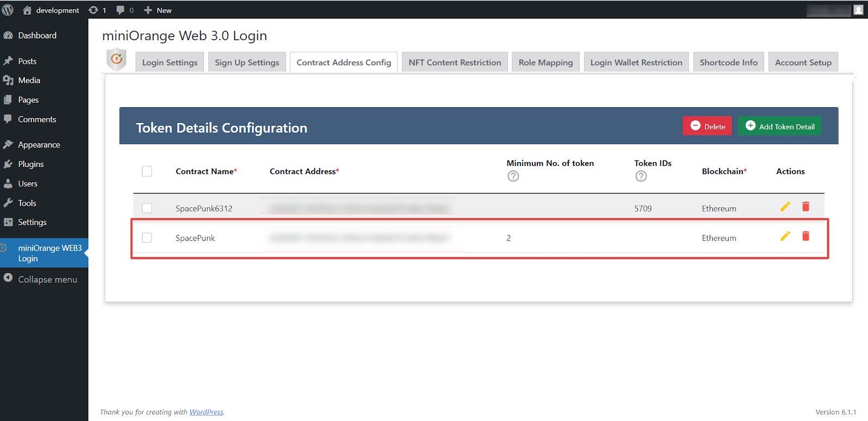Follow the WordPress footer link

(x=206, y=412)
